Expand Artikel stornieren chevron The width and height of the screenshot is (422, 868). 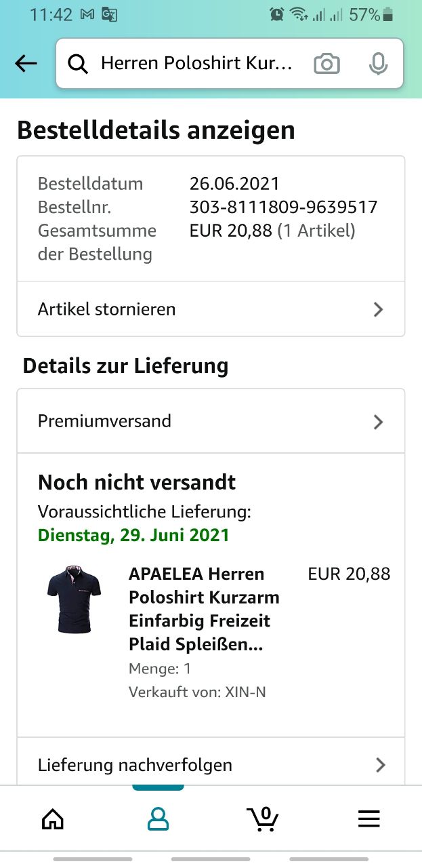[378, 309]
